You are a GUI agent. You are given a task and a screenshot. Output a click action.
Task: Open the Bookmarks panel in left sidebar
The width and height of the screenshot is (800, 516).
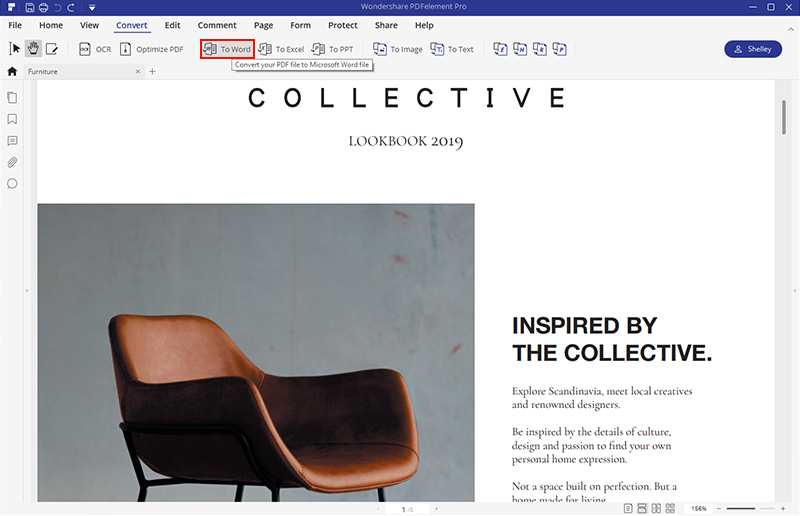click(x=12, y=119)
